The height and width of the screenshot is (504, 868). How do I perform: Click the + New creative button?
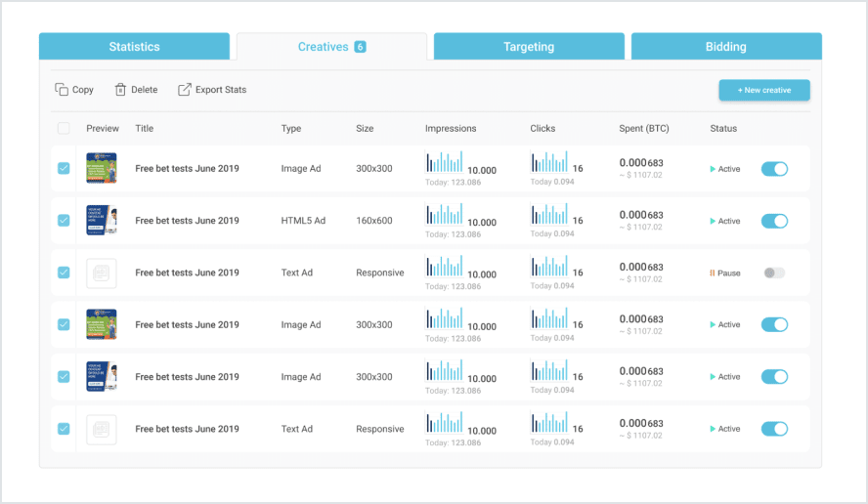pyautogui.click(x=764, y=90)
